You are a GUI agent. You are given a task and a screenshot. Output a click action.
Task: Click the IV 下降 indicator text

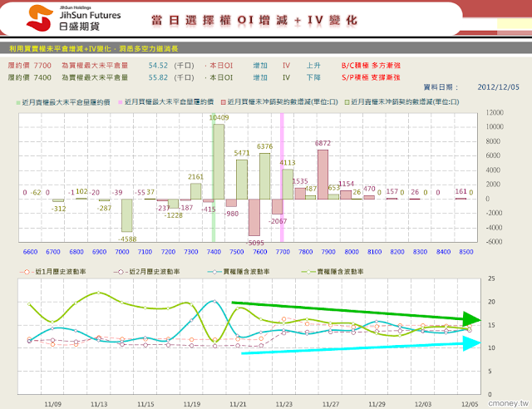point(302,78)
